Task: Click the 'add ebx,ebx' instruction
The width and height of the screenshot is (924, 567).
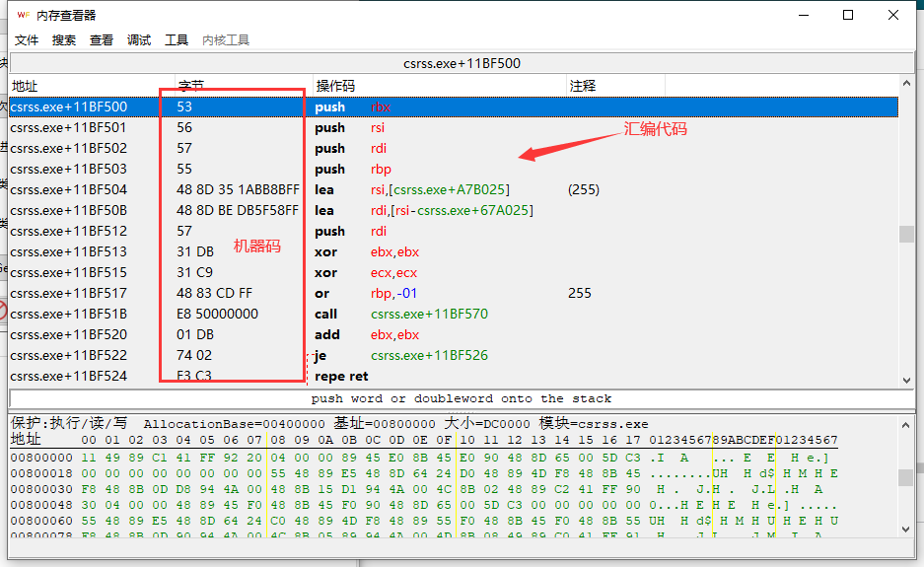Action: pyautogui.click(x=367, y=335)
